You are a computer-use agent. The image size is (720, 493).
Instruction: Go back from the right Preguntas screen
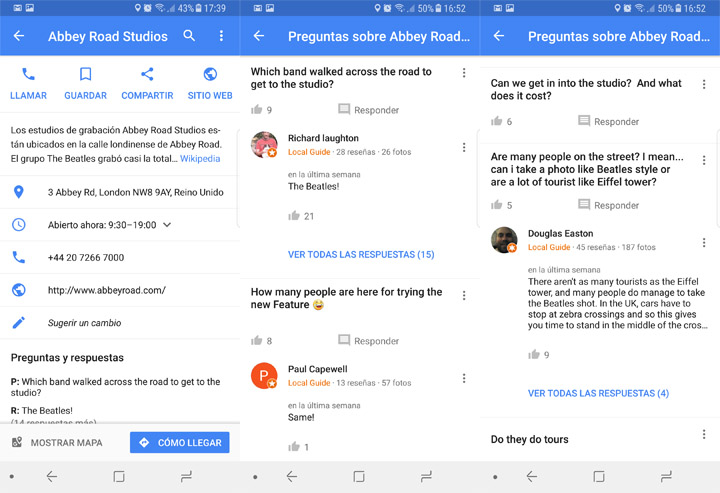[499, 36]
